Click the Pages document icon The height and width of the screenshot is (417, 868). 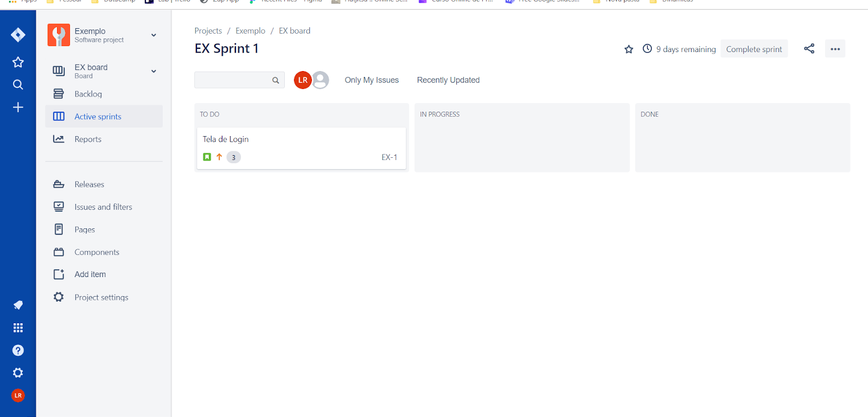(59, 229)
